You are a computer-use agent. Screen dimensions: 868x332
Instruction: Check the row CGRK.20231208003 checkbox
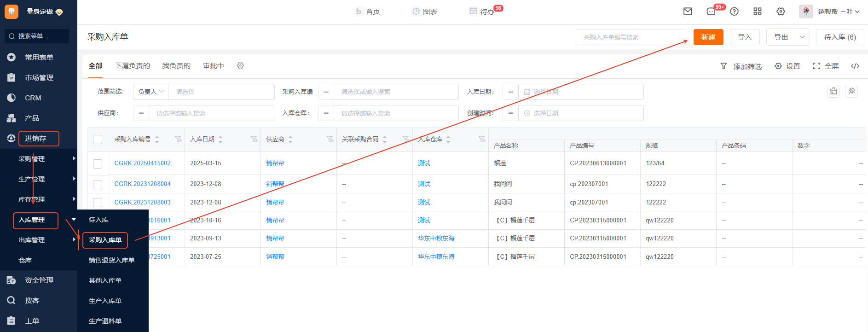[x=98, y=202]
